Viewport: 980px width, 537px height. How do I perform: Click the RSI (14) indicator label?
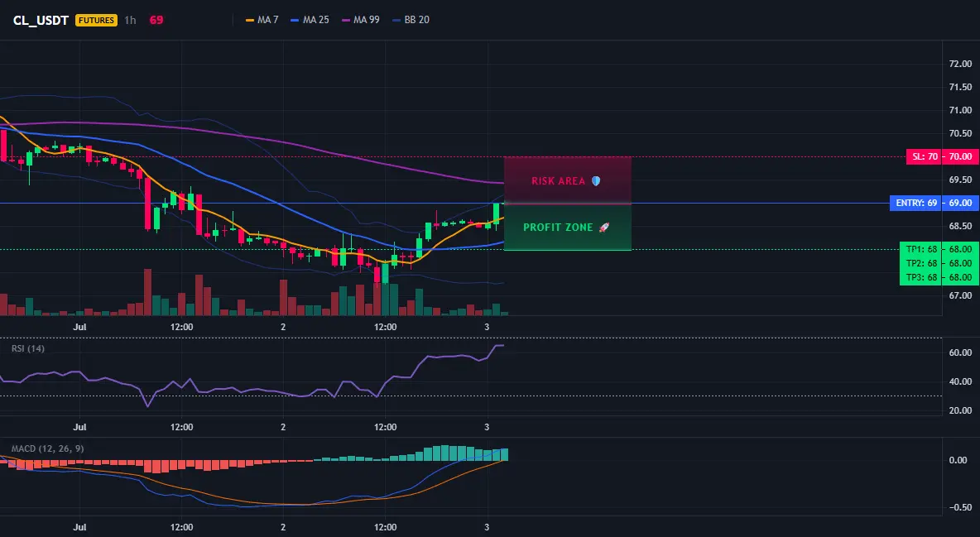28,348
